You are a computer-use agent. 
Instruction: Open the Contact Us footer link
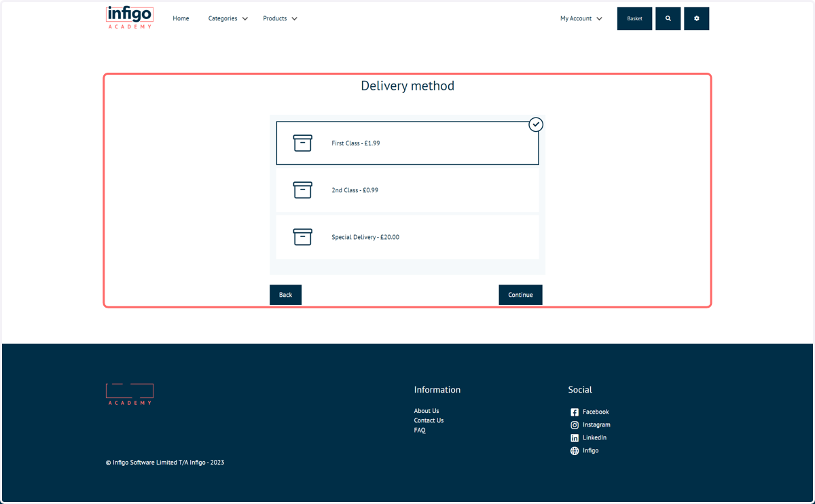429,420
